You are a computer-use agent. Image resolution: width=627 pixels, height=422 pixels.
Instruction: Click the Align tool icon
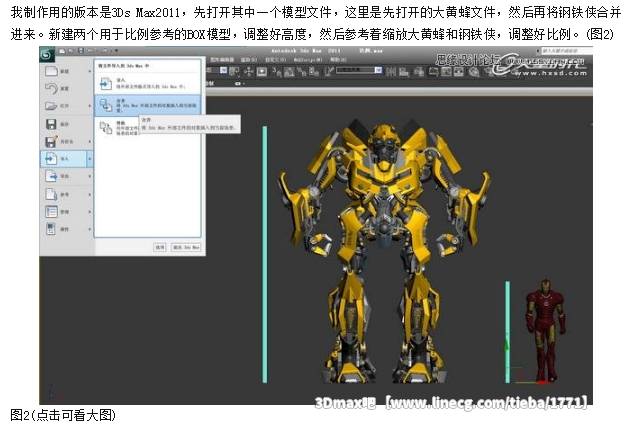point(404,72)
